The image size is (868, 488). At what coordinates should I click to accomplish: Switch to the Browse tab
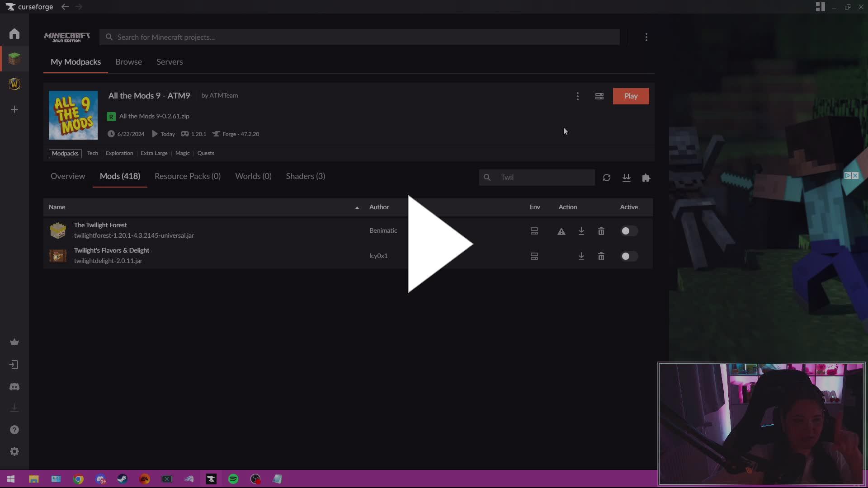coord(128,62)
